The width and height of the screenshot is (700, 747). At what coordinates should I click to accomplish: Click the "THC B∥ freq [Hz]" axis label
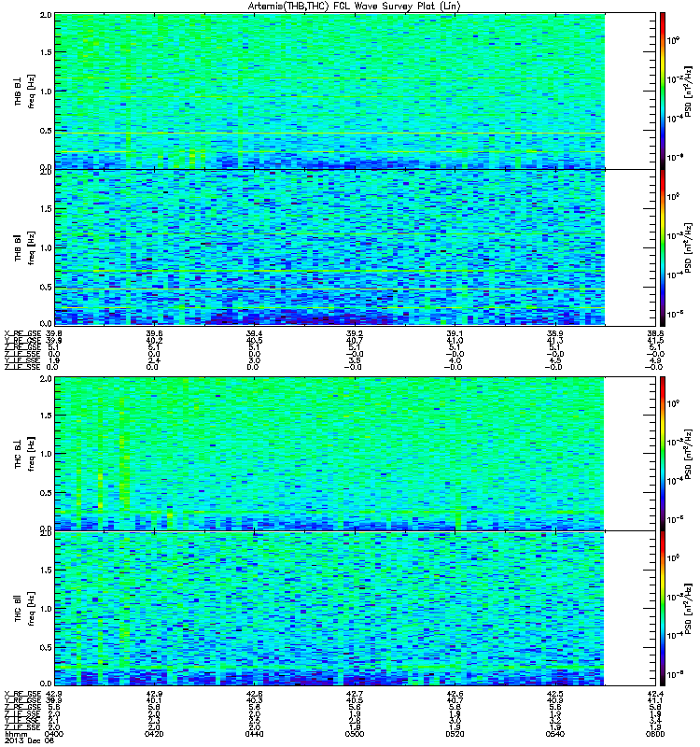[24, 609]
